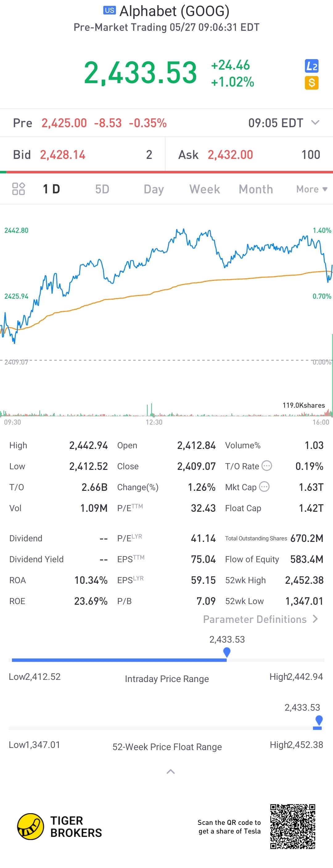Open the More chart periods dropdown
This screenshot has width=333, height=868.
(311, 189)
